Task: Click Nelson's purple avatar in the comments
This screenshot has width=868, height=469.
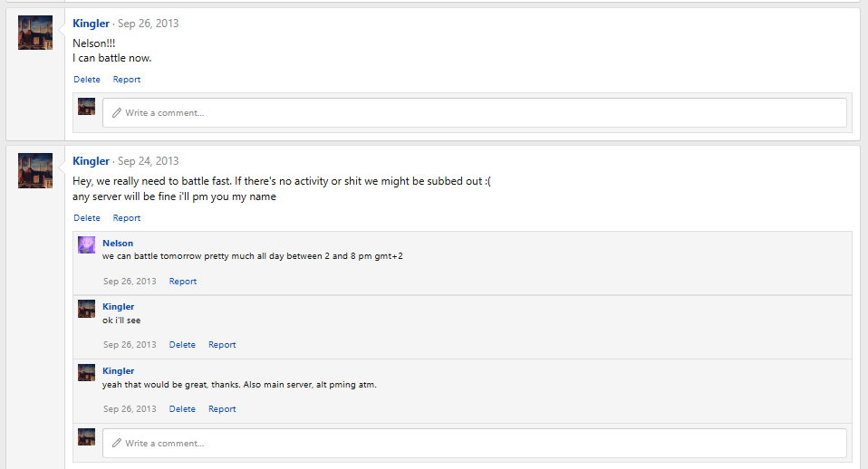Action: tap(86, 245)
